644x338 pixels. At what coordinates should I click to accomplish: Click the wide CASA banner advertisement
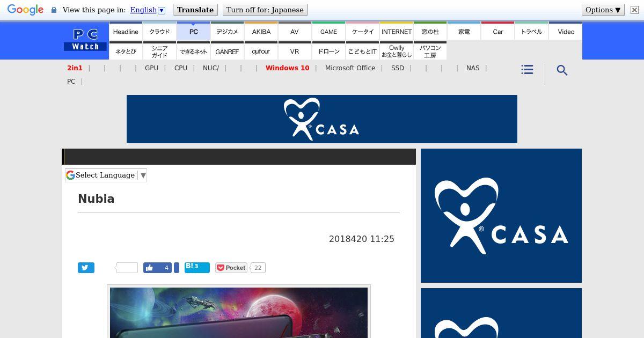coord(322,119)
